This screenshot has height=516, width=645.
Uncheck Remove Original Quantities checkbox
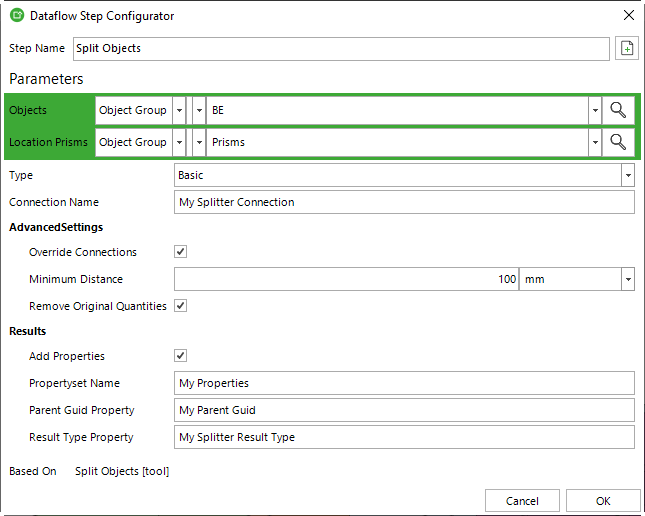[x=181, y=306]
